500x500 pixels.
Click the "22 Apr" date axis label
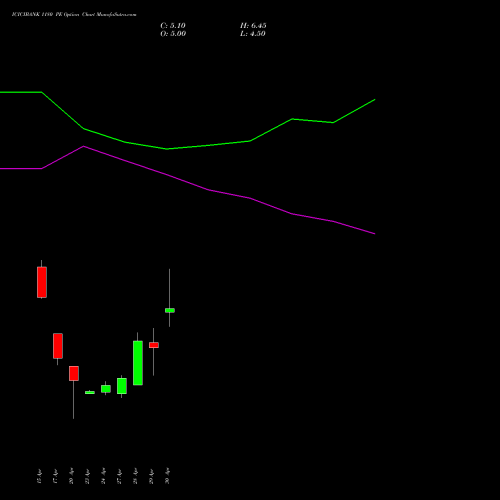87,476
